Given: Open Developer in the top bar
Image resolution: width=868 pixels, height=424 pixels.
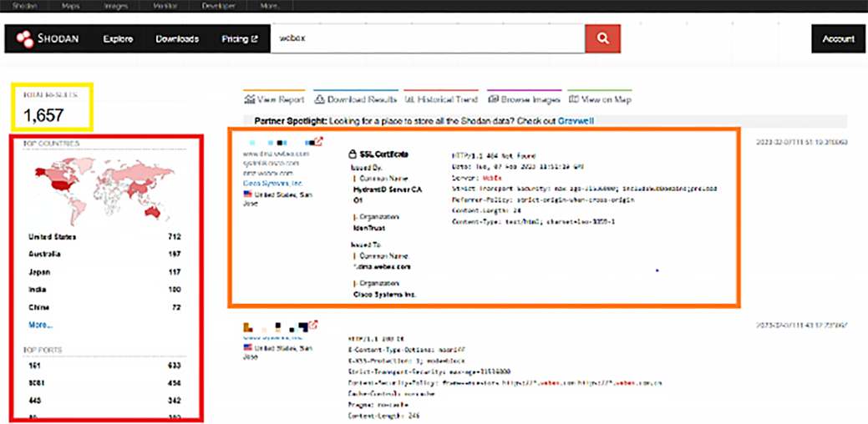Looking at the screenshot, I should pos(219,6).
